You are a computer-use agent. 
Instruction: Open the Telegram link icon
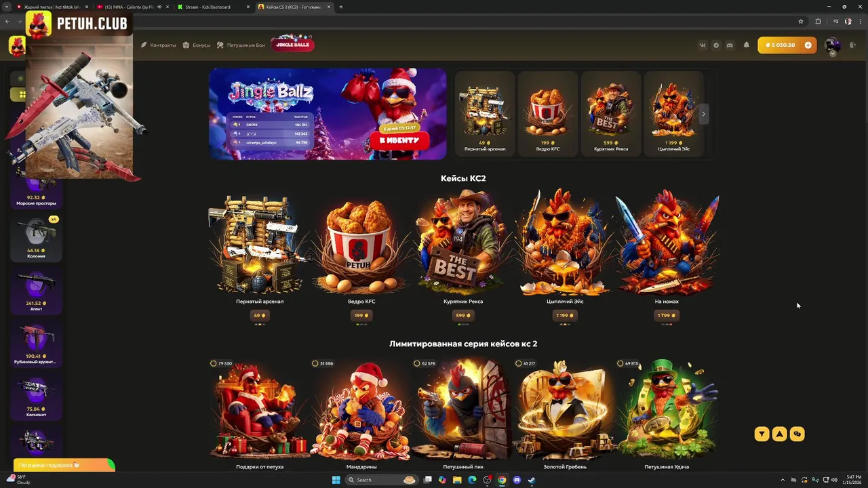coord(716,45)
